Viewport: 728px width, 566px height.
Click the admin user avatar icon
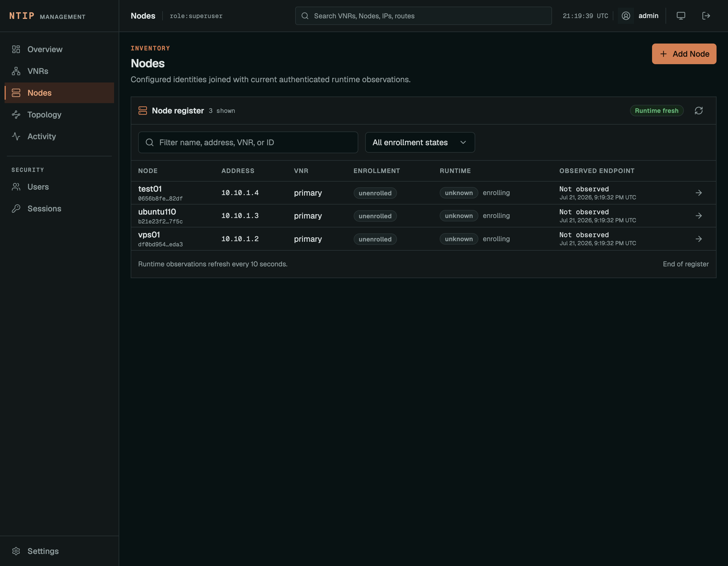coord(626,16)
